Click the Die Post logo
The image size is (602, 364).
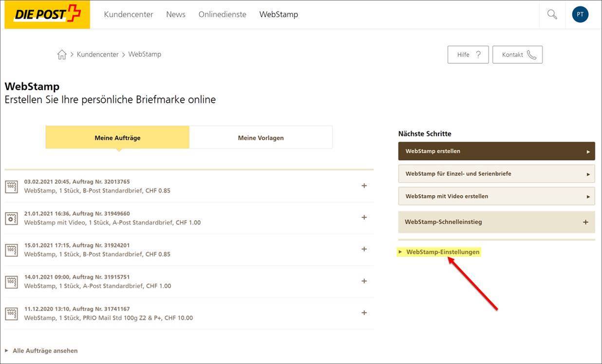[47, 15]
